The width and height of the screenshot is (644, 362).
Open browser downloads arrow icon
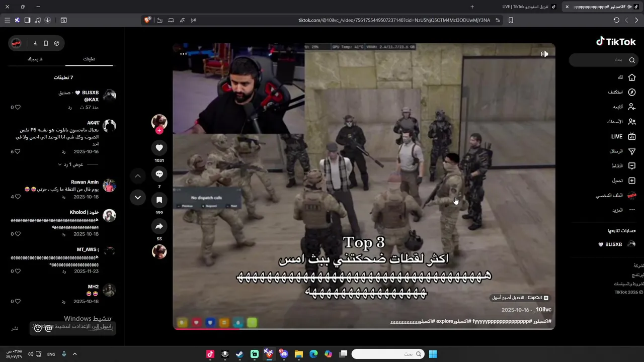point(47,20)
